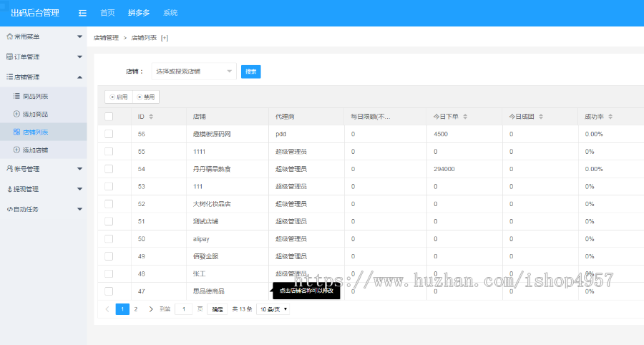Go to next page arrow
The width and height of the screenshot is (644, 345).
151,309
